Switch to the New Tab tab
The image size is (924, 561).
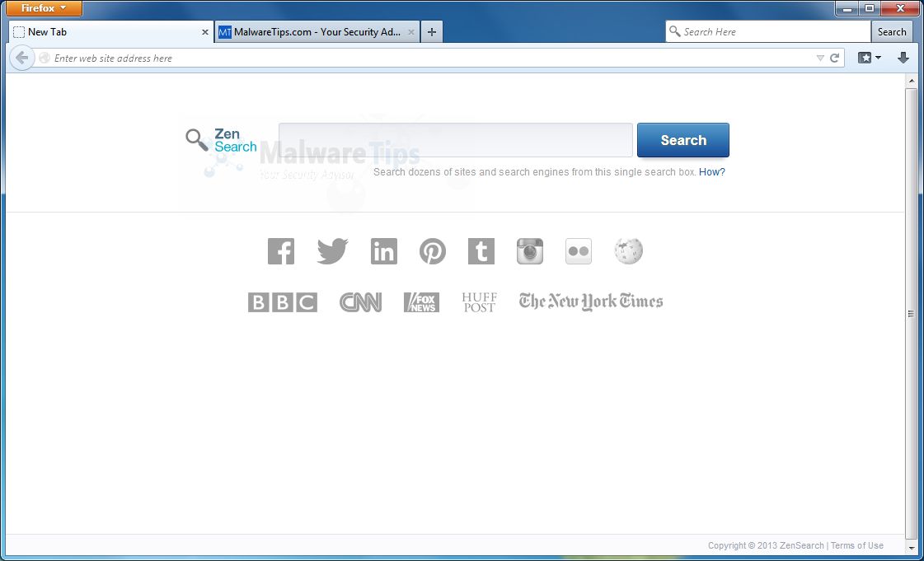coord(110,32)
